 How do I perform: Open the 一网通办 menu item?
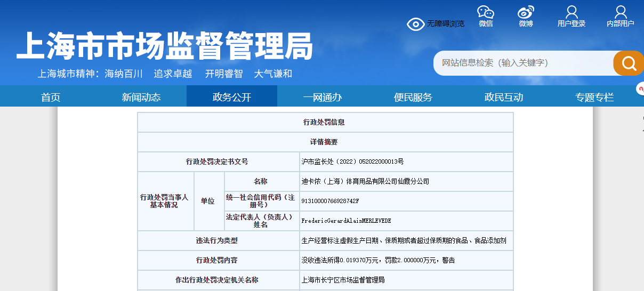[x=323, y=97]
